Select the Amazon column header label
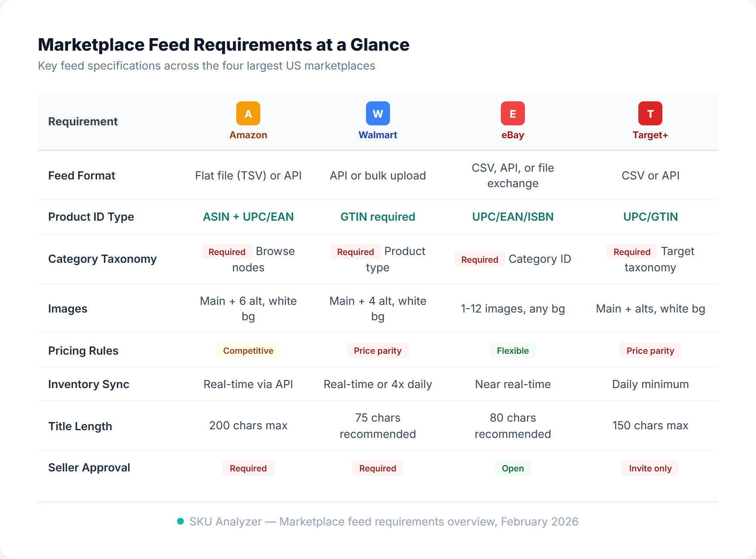 248,134
